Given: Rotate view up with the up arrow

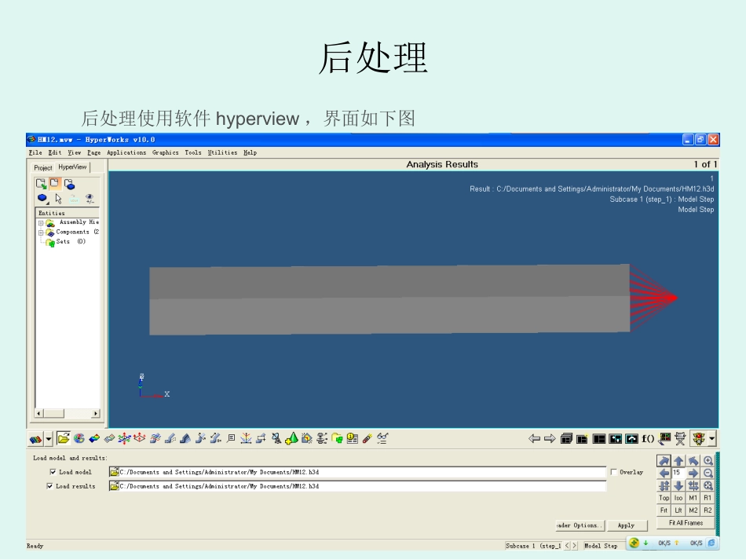Looking at the screenshot, I should (x=678, y=460).
